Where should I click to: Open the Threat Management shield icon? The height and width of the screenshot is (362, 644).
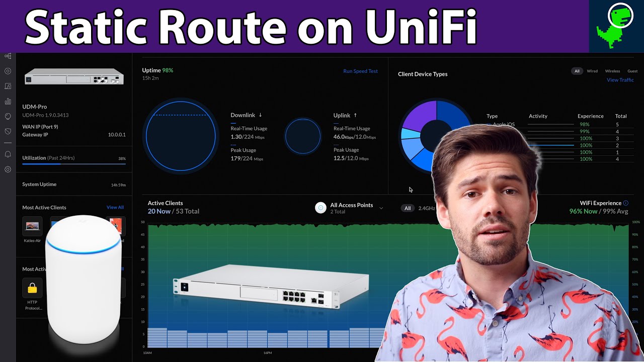8,131
